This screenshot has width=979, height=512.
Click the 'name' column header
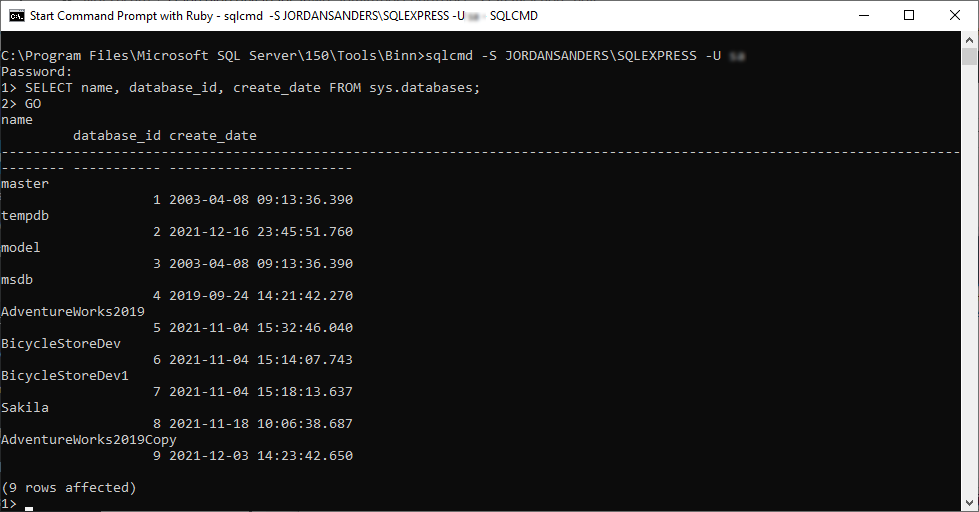click(17, 120)
